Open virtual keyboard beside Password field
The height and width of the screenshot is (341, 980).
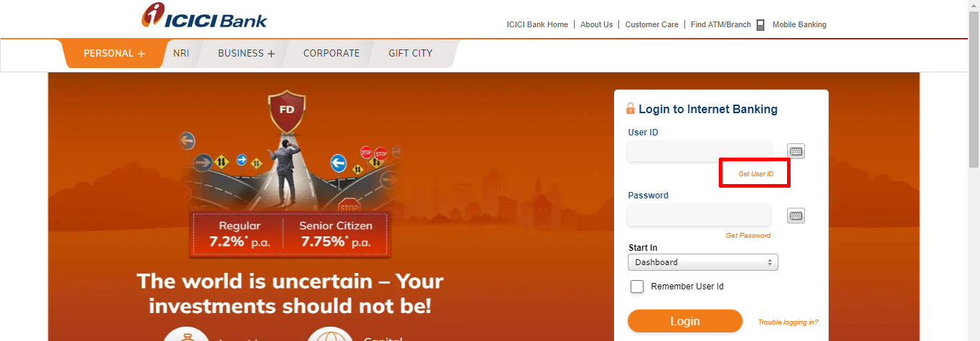[x=796, y=216]
